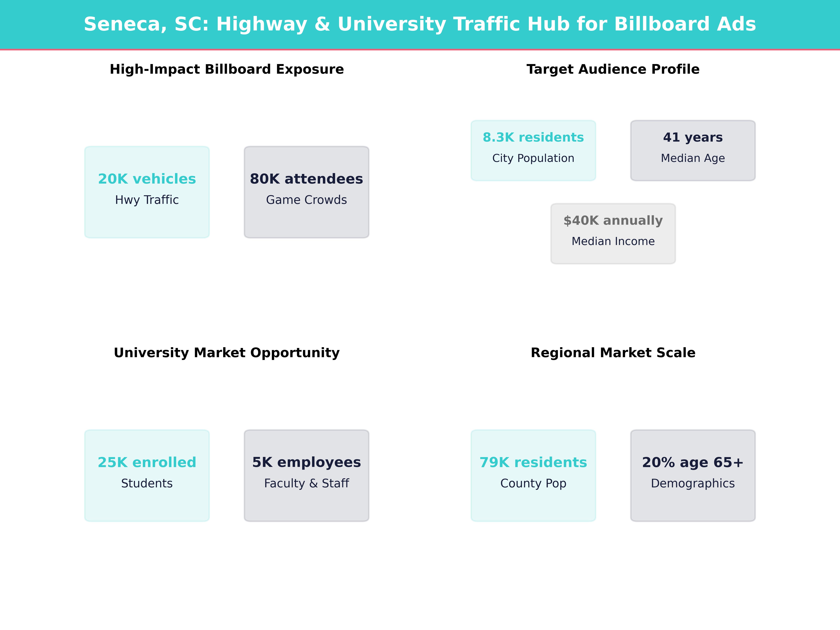Click the Faculty & Staff label text

click(306, 483)
